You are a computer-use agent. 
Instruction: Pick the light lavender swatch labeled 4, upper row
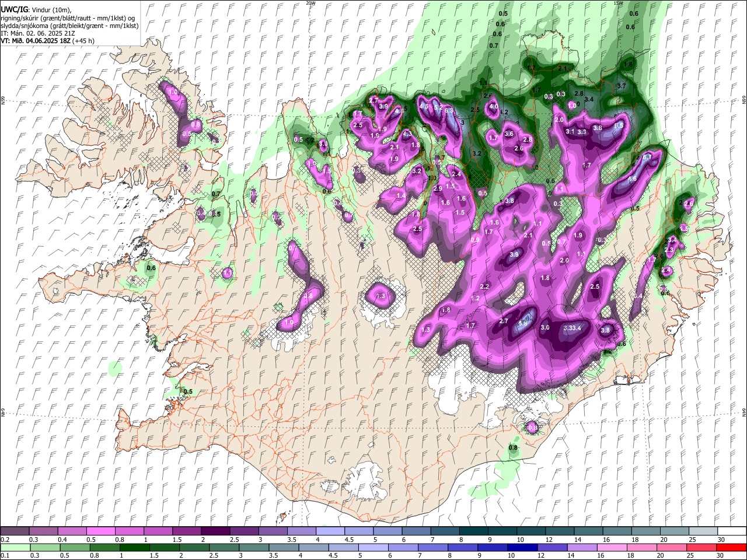(x=330, y=531)
